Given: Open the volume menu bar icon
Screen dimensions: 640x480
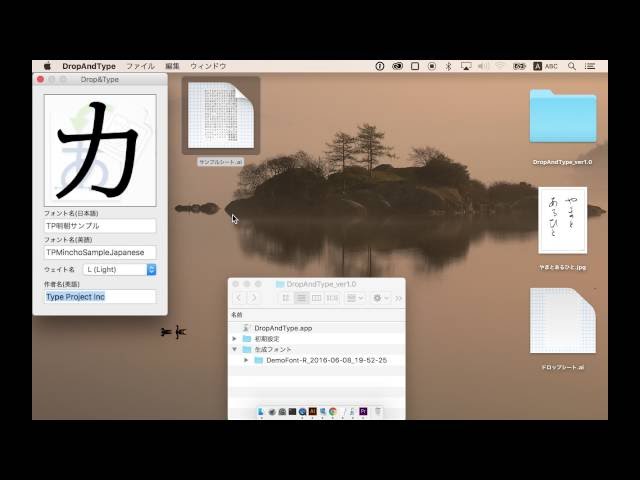Looking at the screenshot, I should pos(483,66).
